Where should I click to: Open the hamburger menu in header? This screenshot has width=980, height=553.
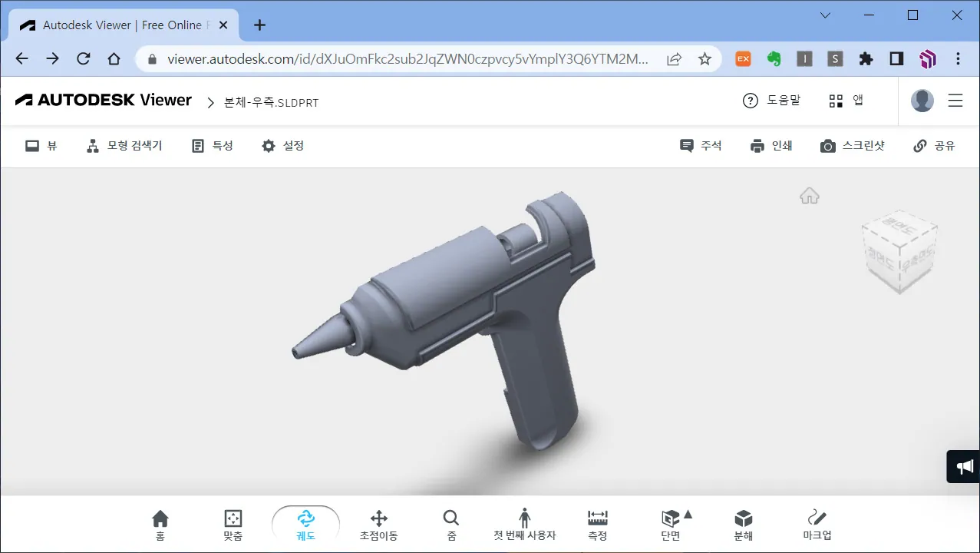(955, 101)
